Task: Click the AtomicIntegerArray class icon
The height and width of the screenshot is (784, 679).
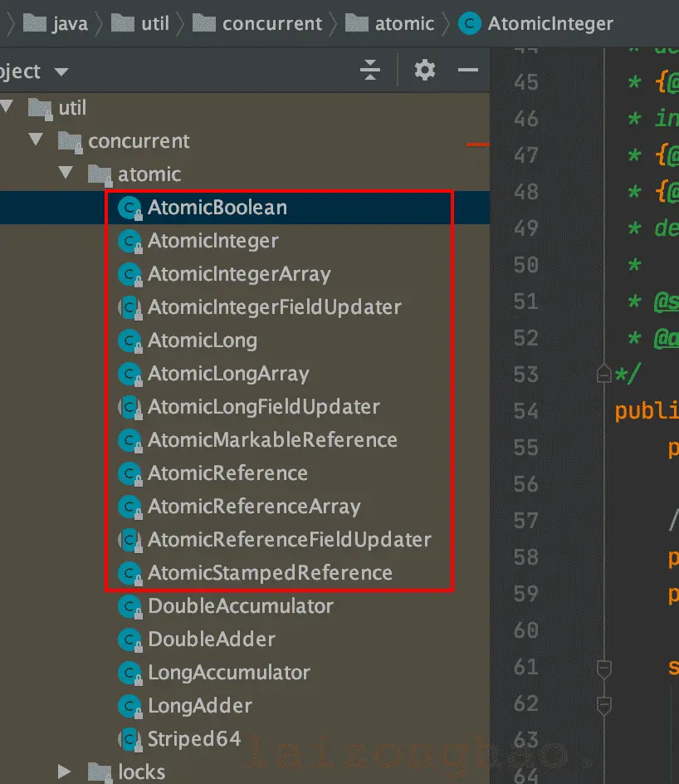Action: tap(129, 275)
